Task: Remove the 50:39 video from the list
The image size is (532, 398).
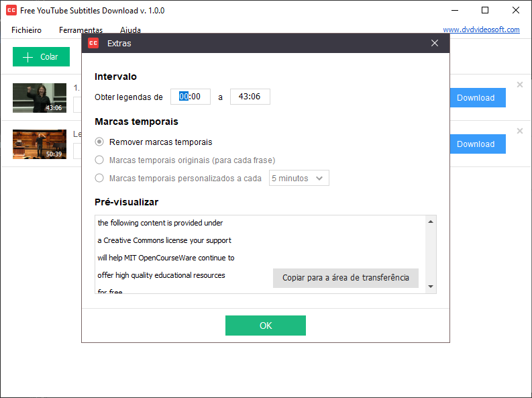Action: point(519,131)
